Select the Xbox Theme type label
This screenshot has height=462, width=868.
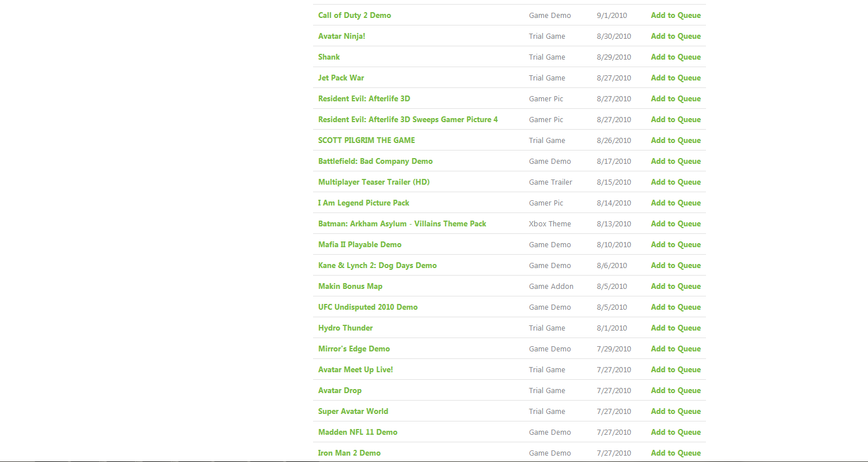click(550, 224)
